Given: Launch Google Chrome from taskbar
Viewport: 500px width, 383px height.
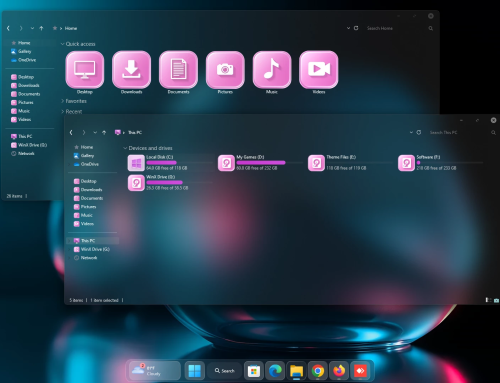Looking at the screenshot, I should click(x=318, y=371).
